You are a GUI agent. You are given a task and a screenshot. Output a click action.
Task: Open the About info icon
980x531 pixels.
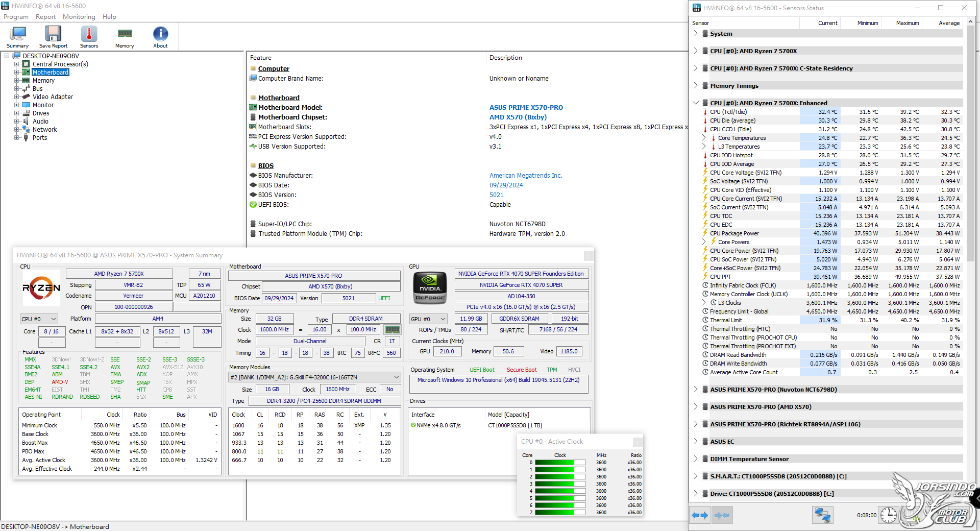point(160,34)
